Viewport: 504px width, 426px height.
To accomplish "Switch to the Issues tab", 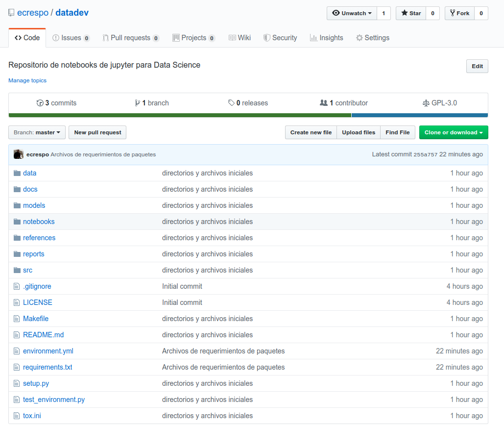I will [x=71, y=38].
